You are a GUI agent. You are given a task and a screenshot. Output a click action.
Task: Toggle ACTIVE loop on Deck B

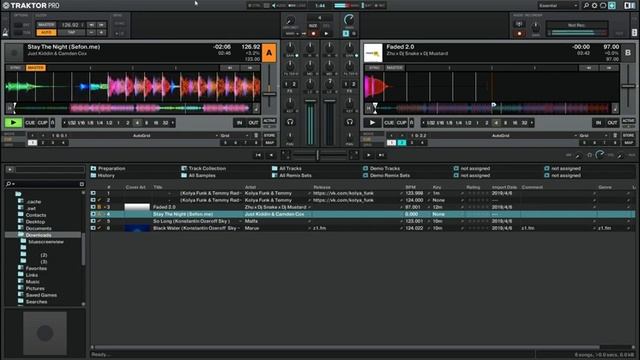coord(628,121)
